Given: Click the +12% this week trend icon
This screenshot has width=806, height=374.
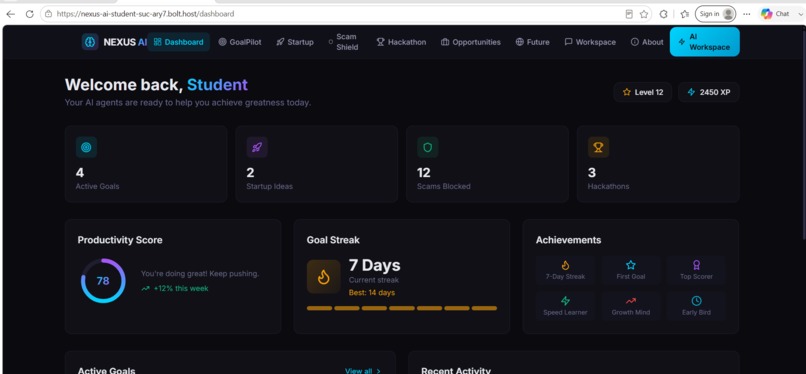Looking at the screenshot, I should pyautogui.click(x=145, y=289).
